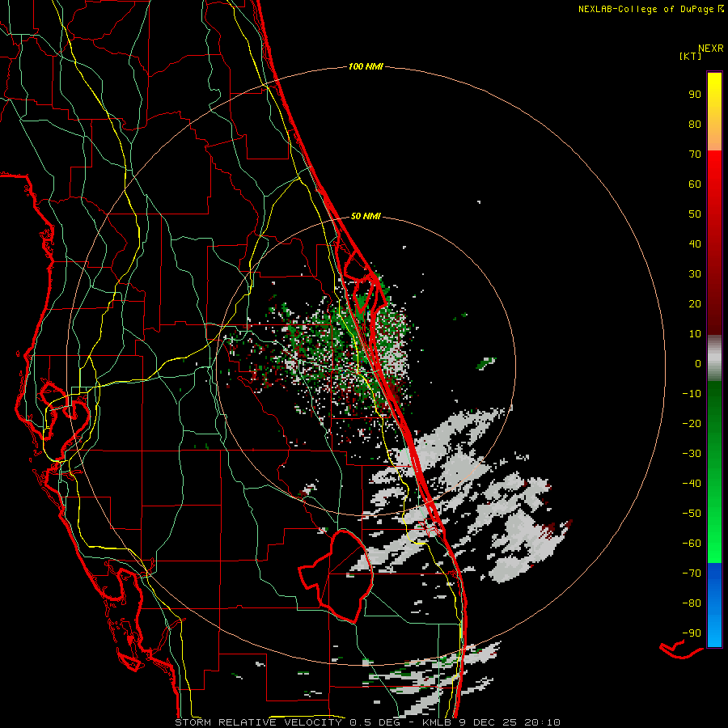Screen dimensions: 728x728
Task: Click the -50 legend value
Action: click(x=692, y=513)
